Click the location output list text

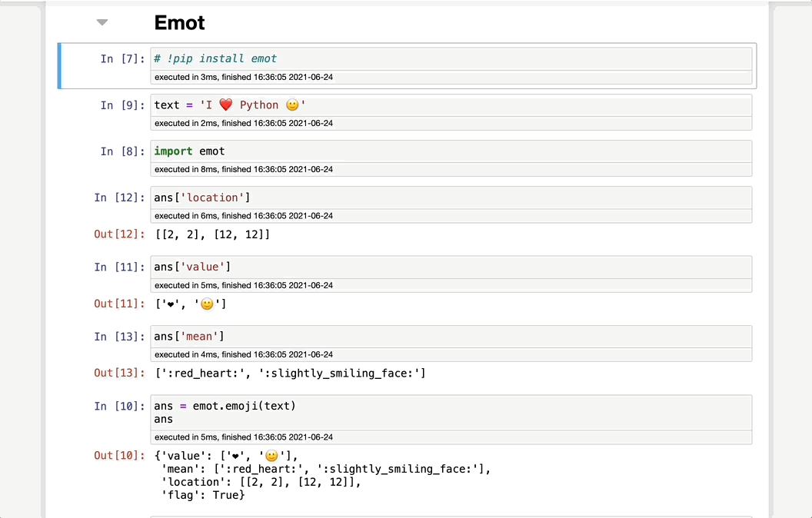pyautogui.click(x=212, y=234)
